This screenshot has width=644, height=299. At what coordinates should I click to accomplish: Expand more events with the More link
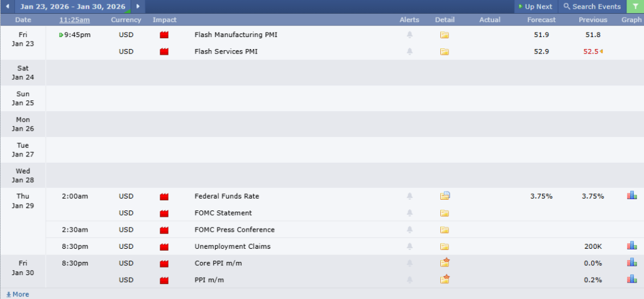18,294
